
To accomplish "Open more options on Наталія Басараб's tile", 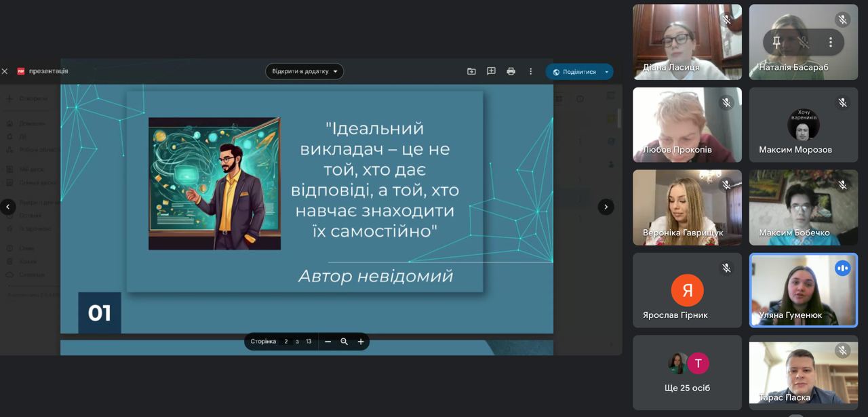I will [x=830, y=42].
